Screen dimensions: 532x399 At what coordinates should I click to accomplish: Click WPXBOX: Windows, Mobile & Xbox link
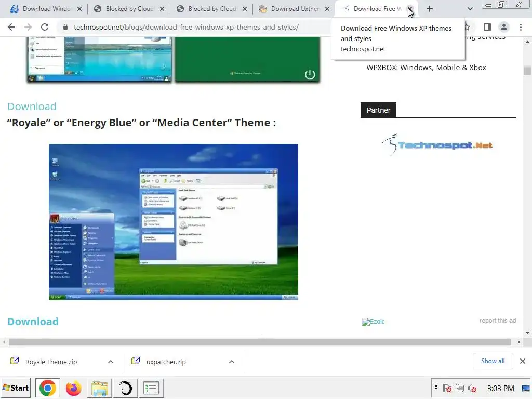[x=426, y=68]
